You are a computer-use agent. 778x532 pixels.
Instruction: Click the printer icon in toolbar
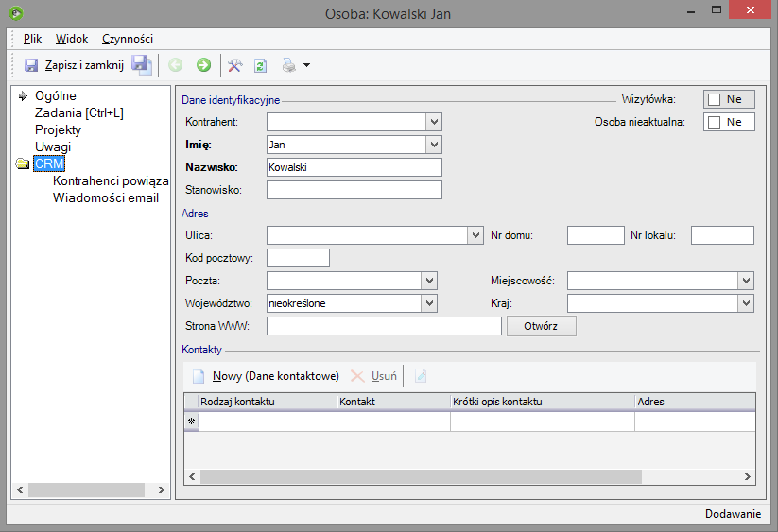[x=288, y=65]
